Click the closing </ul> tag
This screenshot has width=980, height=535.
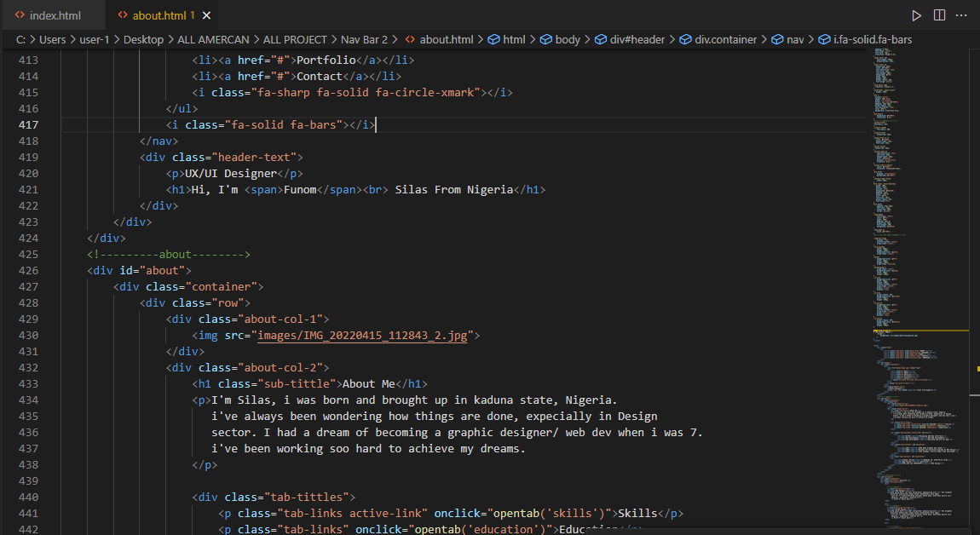point(182,108)
